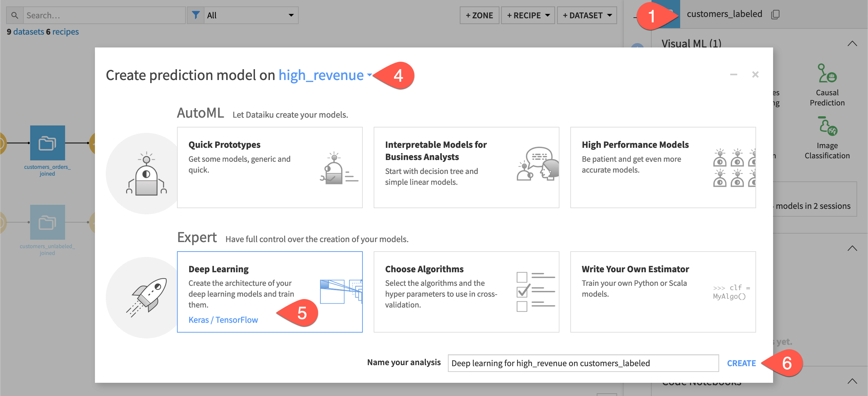Open the high_revenue target dropdown

[x=370, y=75]
